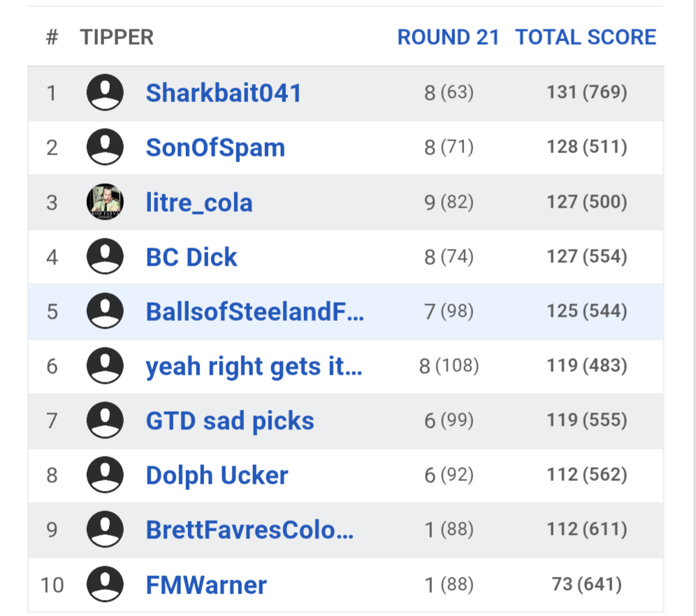
Task: Open the BallsofSteelandF… tipper link
Action: click(x=254, y=312)
